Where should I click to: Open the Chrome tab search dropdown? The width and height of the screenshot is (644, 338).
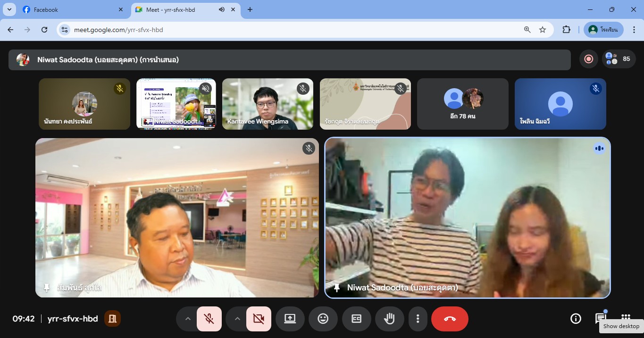point(9,9)
